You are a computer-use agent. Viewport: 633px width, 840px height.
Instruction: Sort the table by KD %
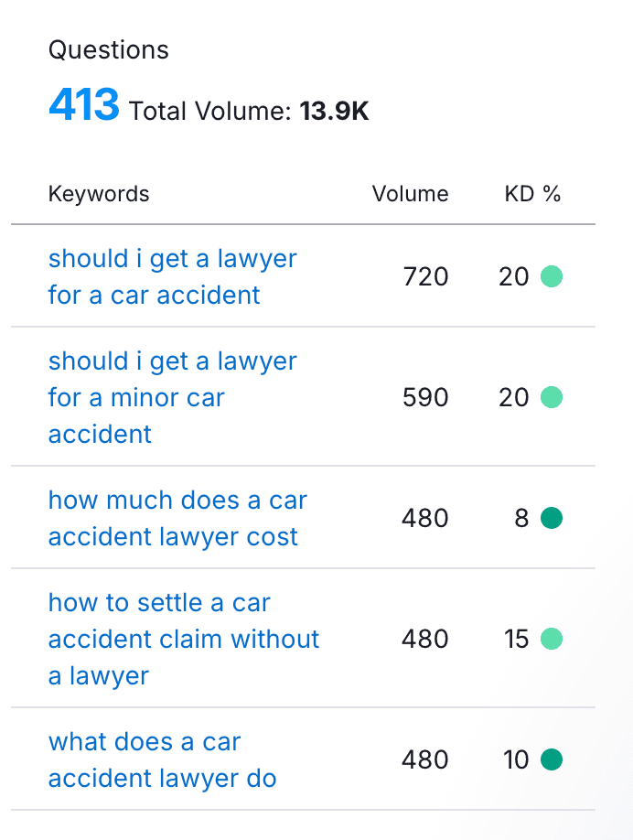click(532, 194)
